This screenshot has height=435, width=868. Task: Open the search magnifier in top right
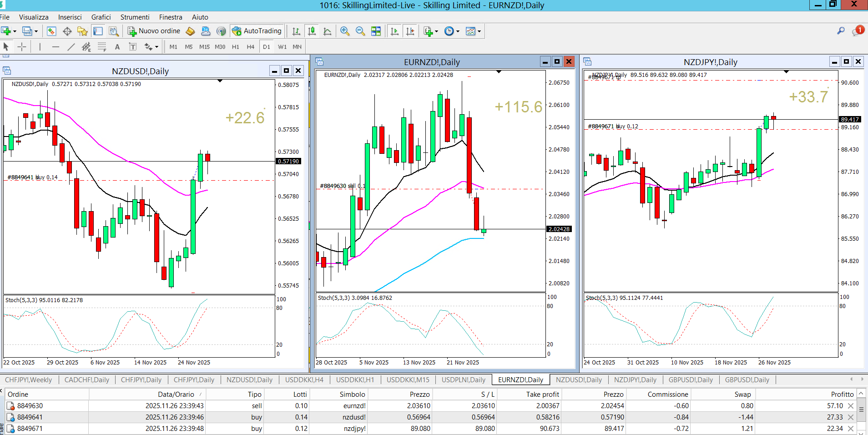841,31
